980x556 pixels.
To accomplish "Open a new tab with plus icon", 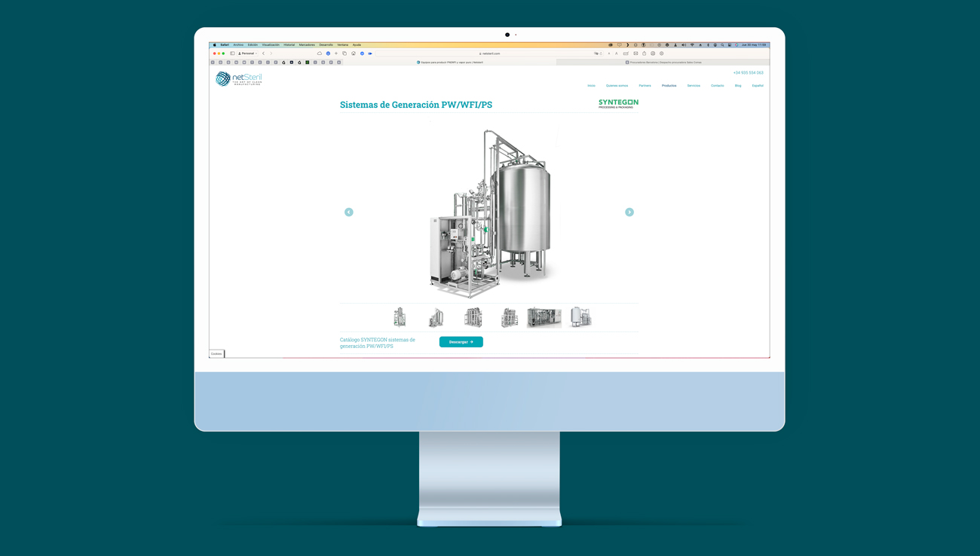I will point(336,53).
